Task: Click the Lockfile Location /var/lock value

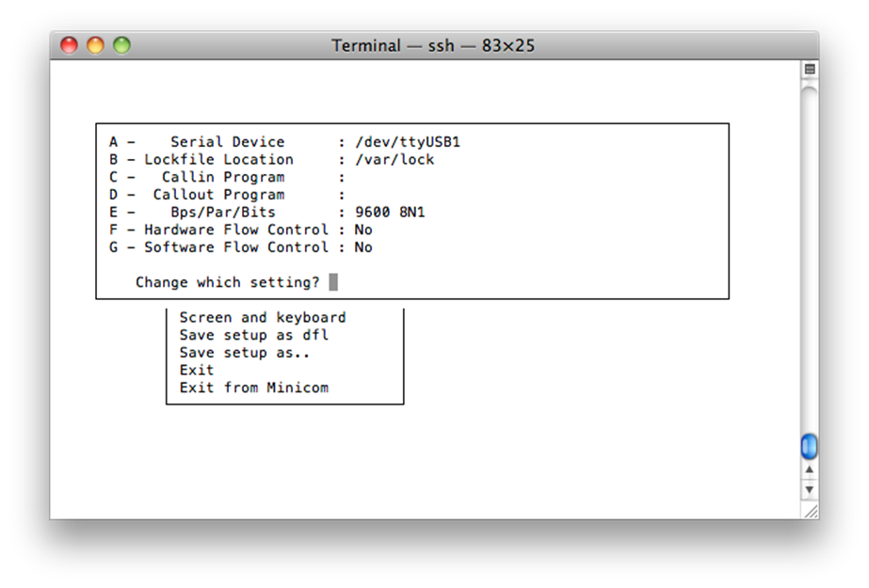Action: 394,159
